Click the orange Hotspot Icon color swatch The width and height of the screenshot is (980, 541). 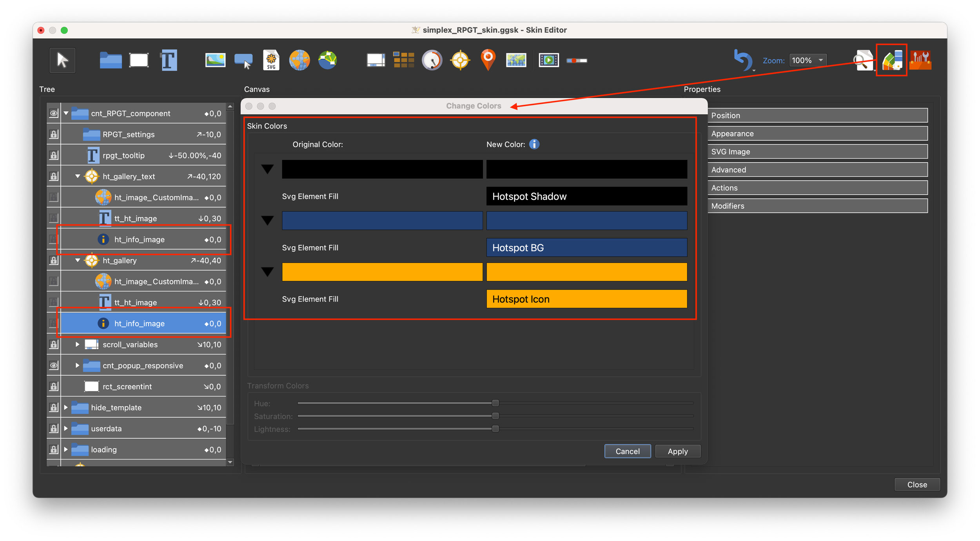(x=586, y=299)
